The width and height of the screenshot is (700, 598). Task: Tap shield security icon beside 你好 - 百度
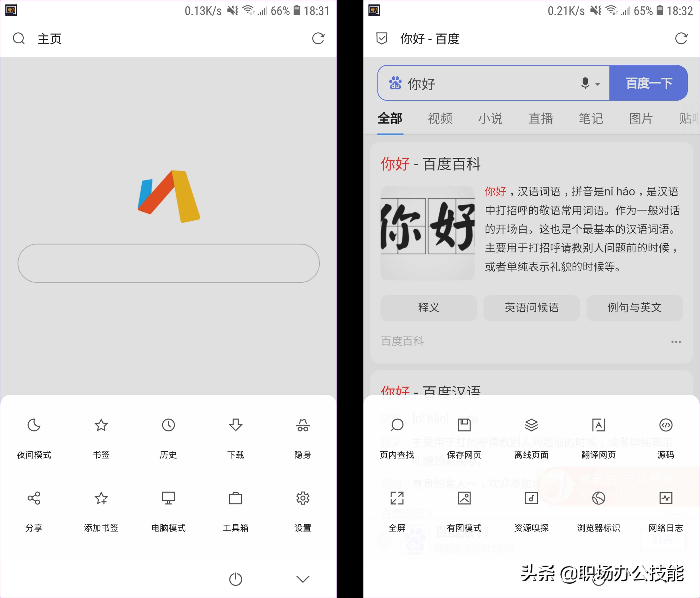click(382, 38)
